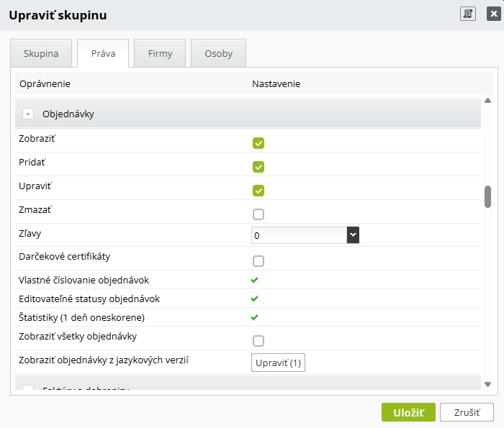
Task: Click green checkmark for Vlastné číslovanie objednávok
Action: click(x=255, y=280)
